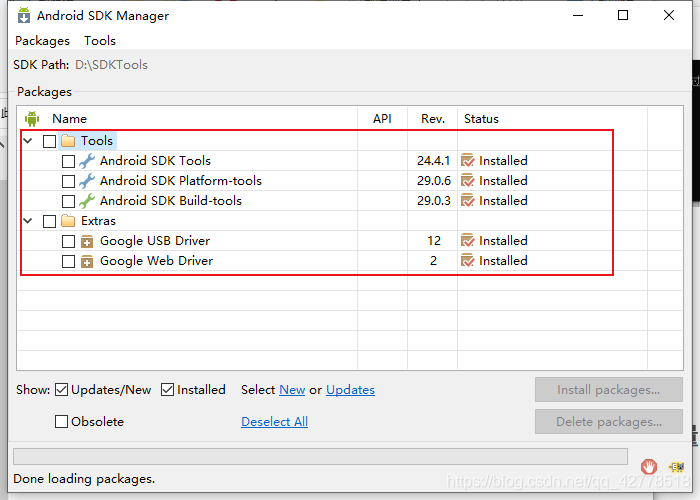Image resolution: width=700 pixels, height=500 pixels.
Task: Click the Install packages button
Action: (x=608, y=390)
